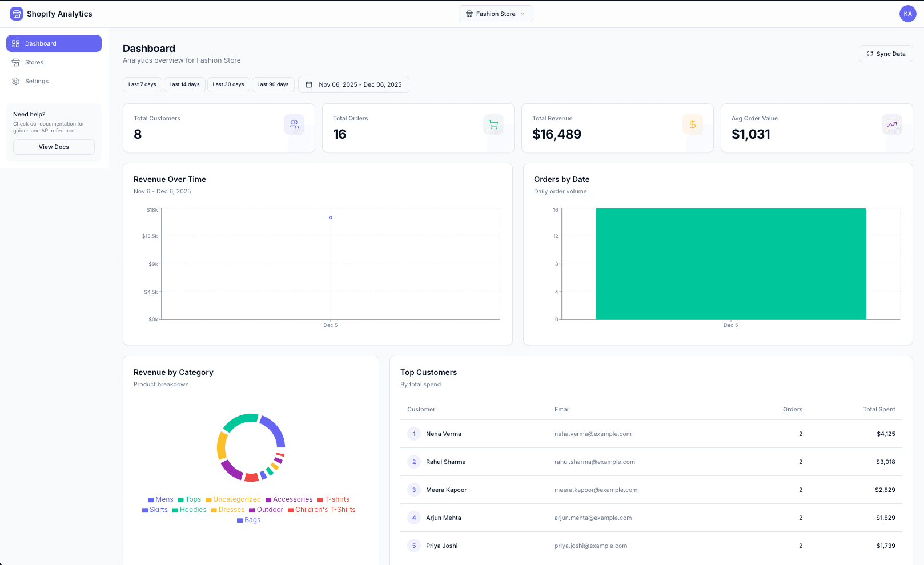Open documentation via View Docs button
The height and width of the screenshot is (565, 924).
click(x=53, y=147)
